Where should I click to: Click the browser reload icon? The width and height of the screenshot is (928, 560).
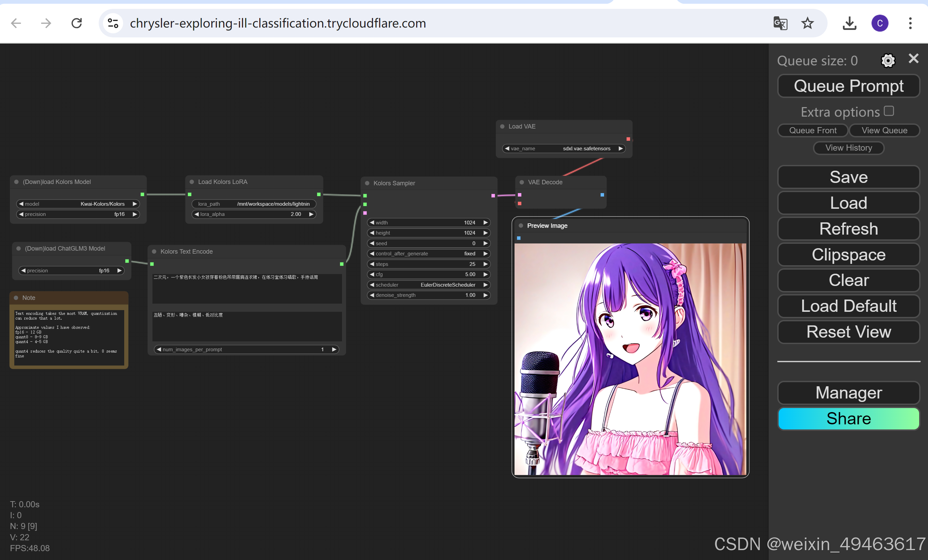[x=77, y=23]
